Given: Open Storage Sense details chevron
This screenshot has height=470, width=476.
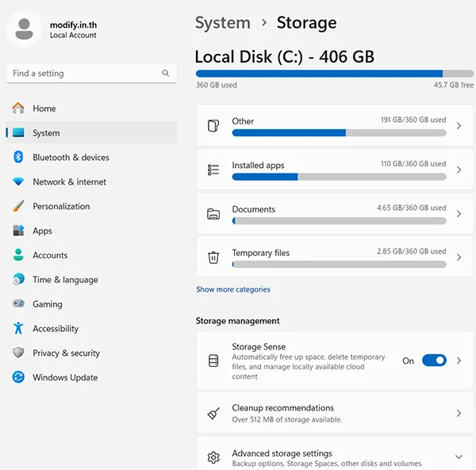Looking at the screenshot, I should [459, 361].
